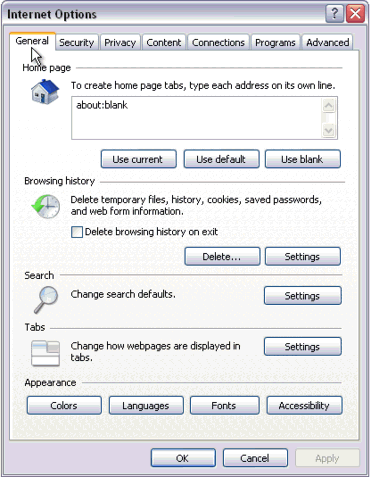This screenshot has width=371, height=477.
Task: Click the Tabs section window icon
Action: point(46,353)
